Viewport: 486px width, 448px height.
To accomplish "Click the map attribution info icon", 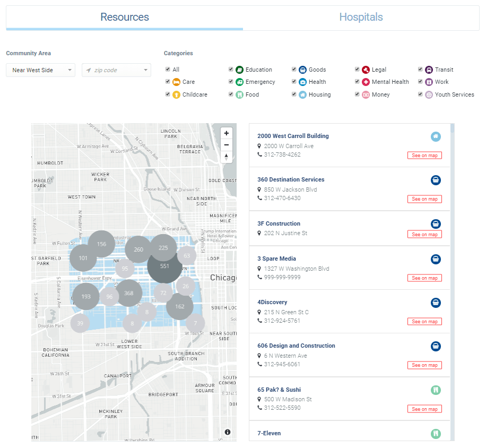I will (x=228, y=432).
